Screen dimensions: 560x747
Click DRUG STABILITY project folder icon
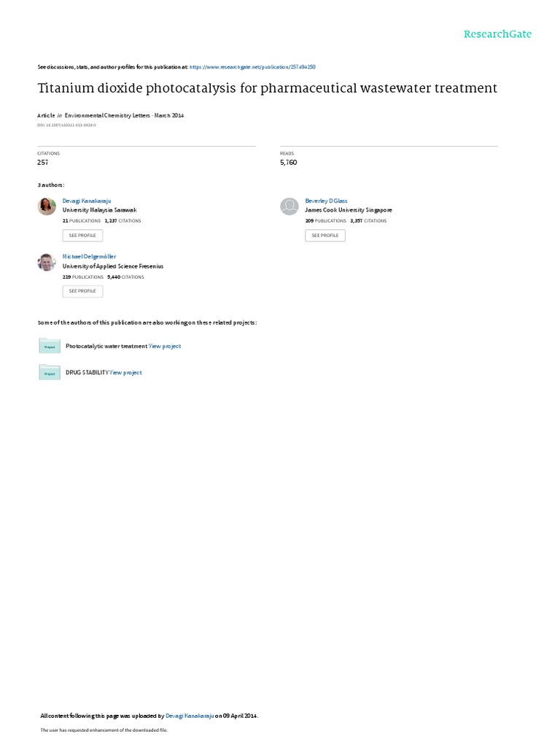(x=50, y=372)
